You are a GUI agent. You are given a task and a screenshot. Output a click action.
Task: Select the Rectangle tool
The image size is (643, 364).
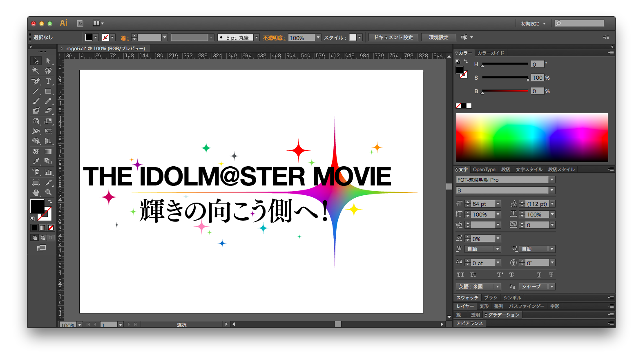[x=48, y=91]
